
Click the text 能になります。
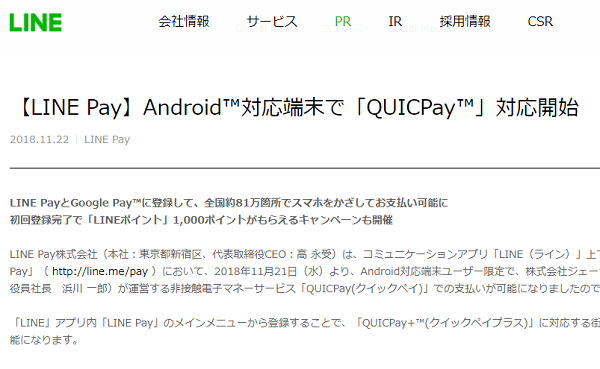point(44,340)
